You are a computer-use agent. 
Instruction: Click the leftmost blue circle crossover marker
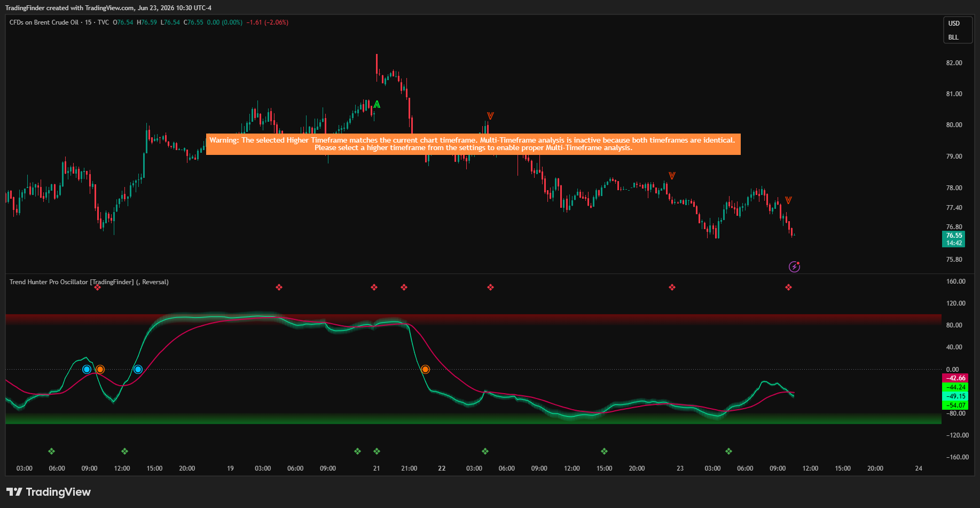click(87, 369)
